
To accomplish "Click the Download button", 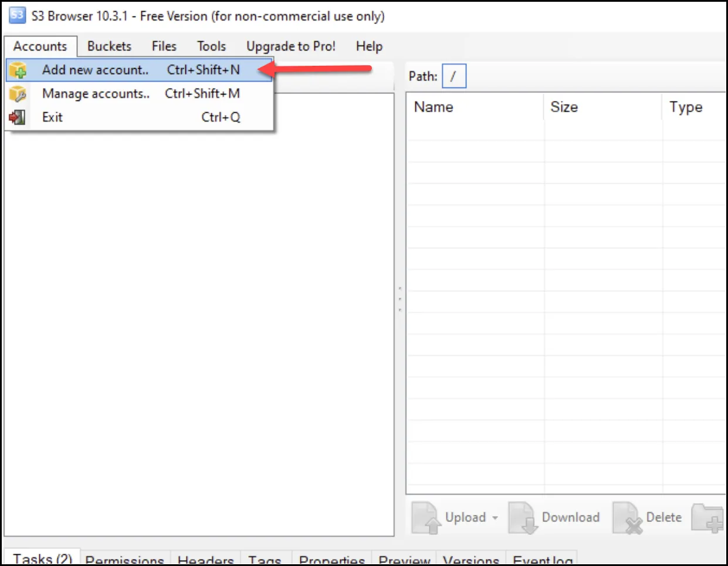I will 554,517.
